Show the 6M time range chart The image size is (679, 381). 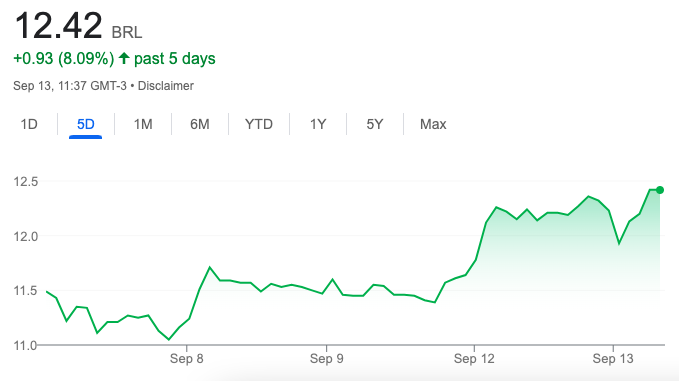pos(200,124)
